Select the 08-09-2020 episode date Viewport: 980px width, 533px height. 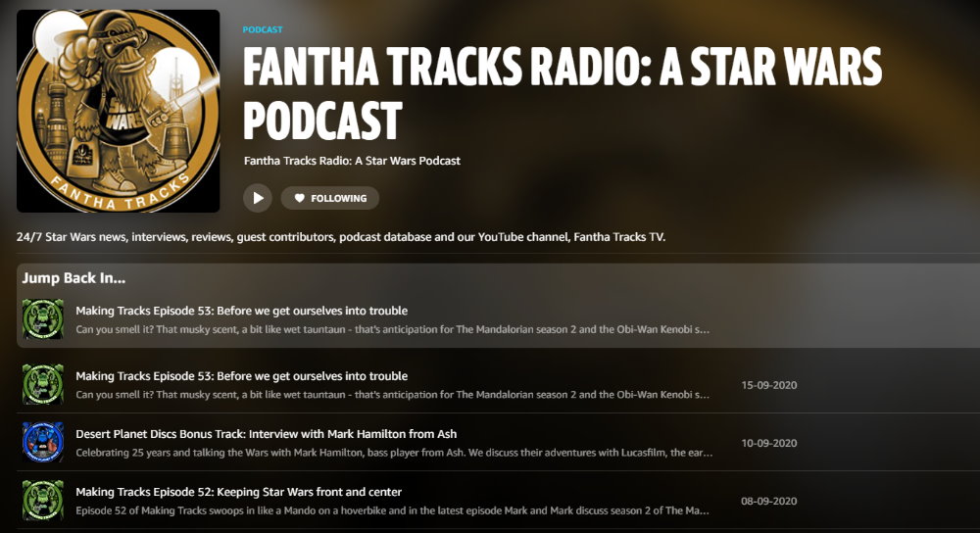(x=768, y=501)
